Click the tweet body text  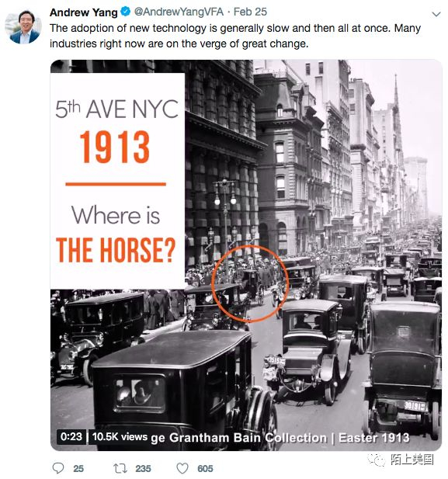click(235, 36)
